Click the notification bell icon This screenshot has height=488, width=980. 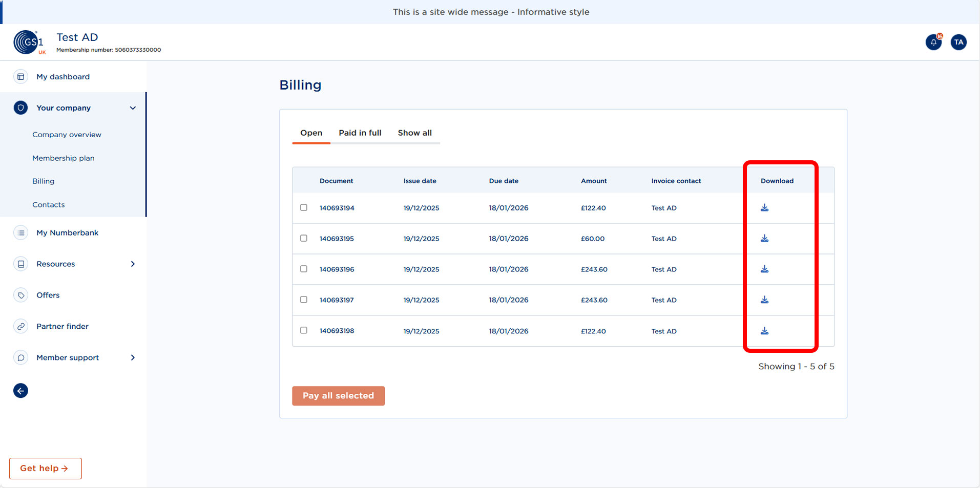pyautogui.click(x=933, y=42)
